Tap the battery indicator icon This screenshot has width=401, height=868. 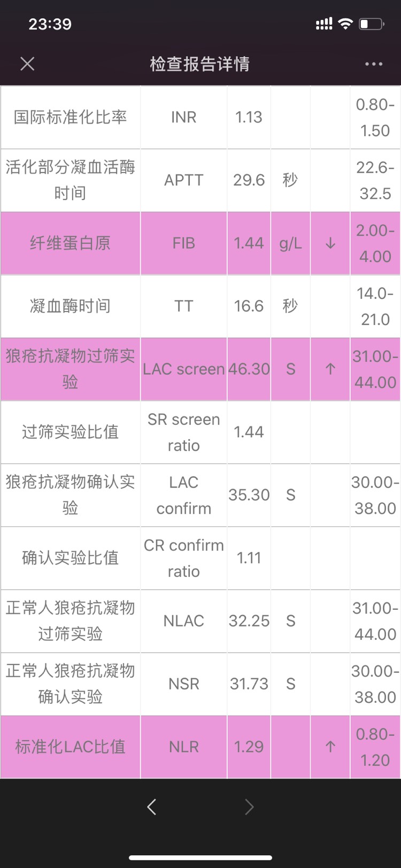(372, 24)
